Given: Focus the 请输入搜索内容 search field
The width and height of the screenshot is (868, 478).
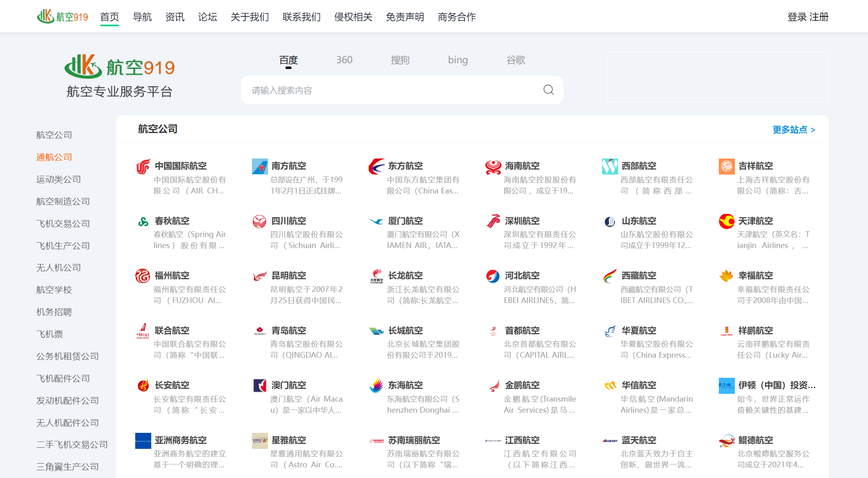Looking at the screenshot, I should click(402, 90).
